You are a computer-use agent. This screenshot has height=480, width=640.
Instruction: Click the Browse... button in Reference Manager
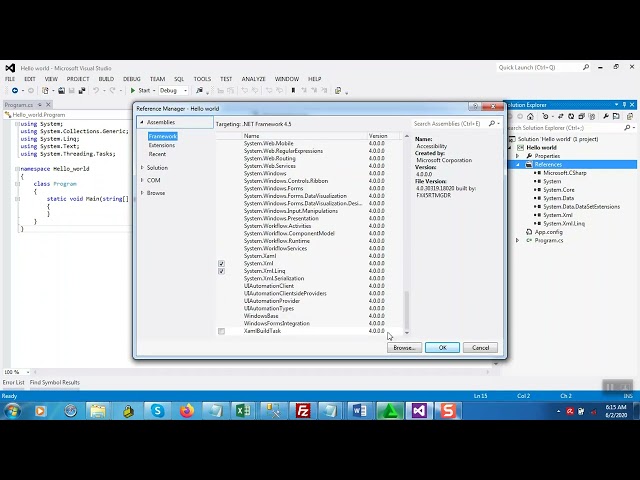click(x=404, y=347)
